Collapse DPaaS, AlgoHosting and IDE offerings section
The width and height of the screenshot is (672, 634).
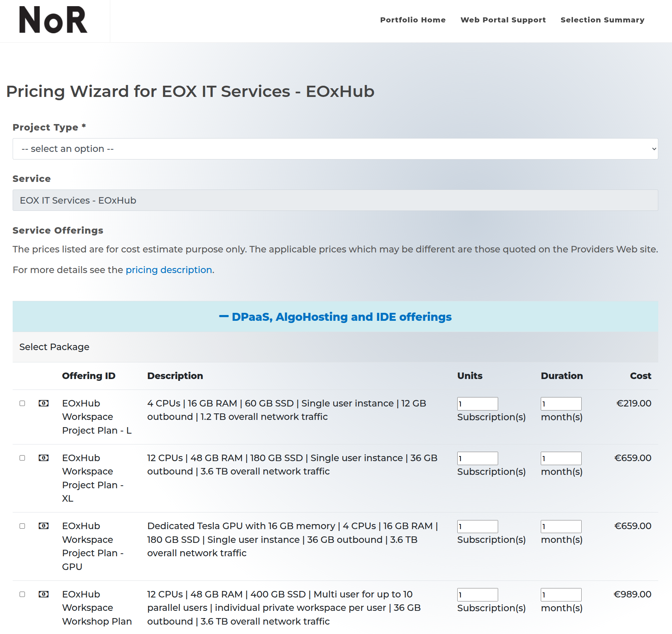pos(335,317)
